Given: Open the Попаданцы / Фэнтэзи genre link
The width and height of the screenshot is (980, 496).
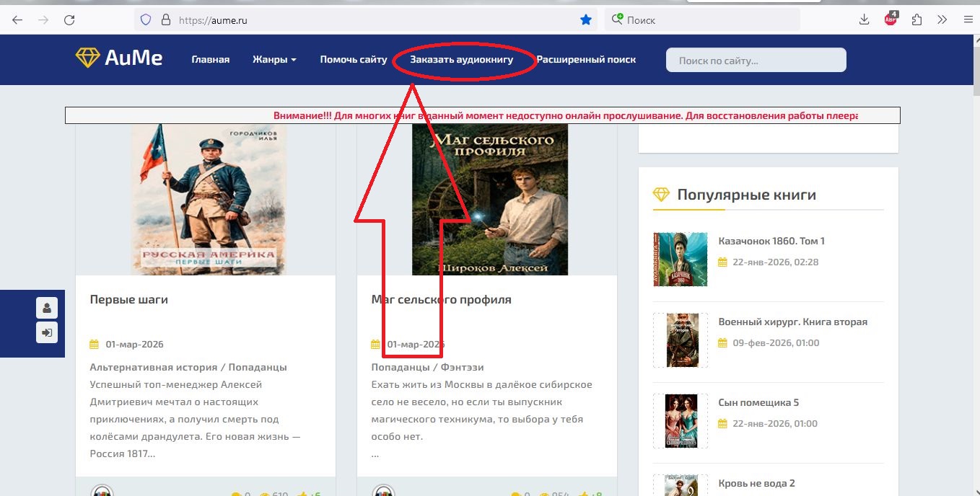Looking at the screenshot, I should point(427,367).
